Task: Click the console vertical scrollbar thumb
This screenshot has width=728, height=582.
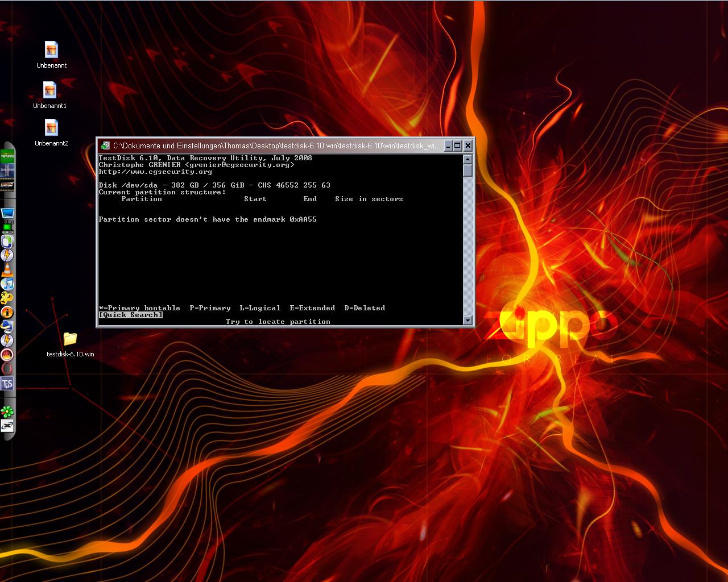Action: [468, 171]
